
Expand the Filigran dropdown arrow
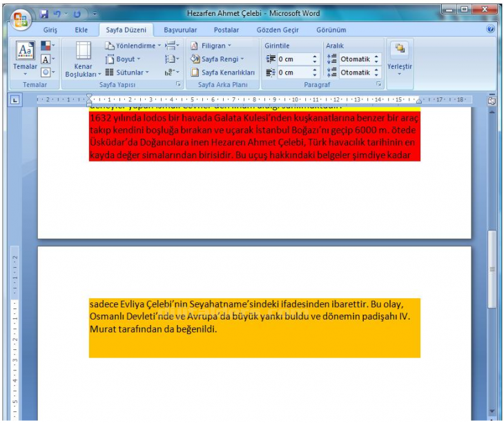(229, 46)
